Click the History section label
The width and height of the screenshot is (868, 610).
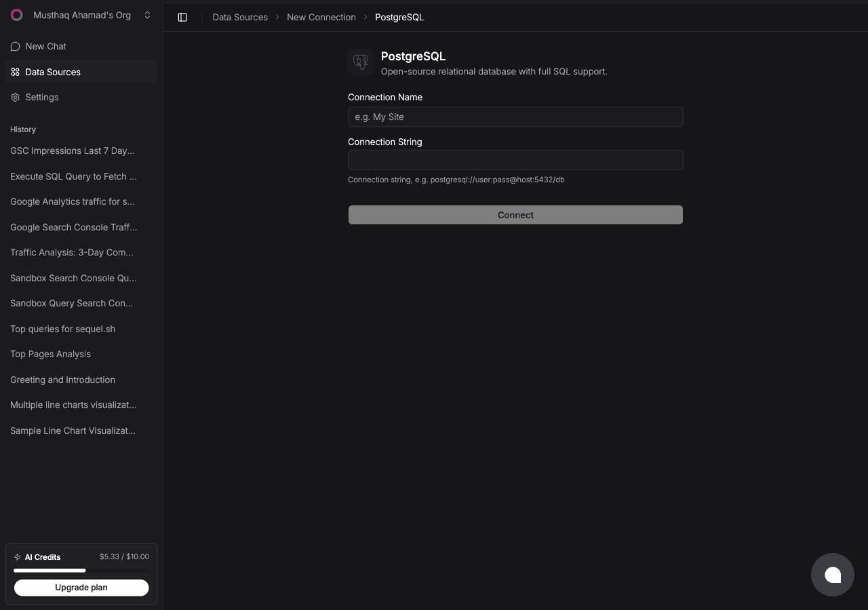[23, 129]
